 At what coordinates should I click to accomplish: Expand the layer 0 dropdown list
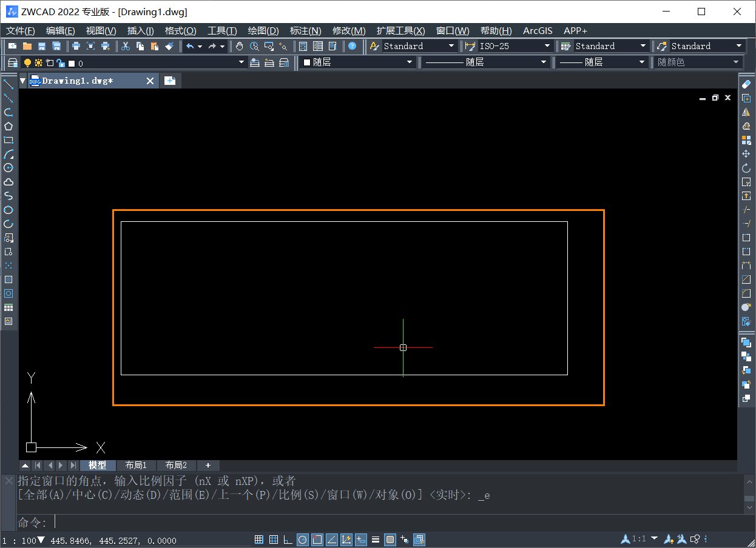pyautogui.click(x=241, y=62)
